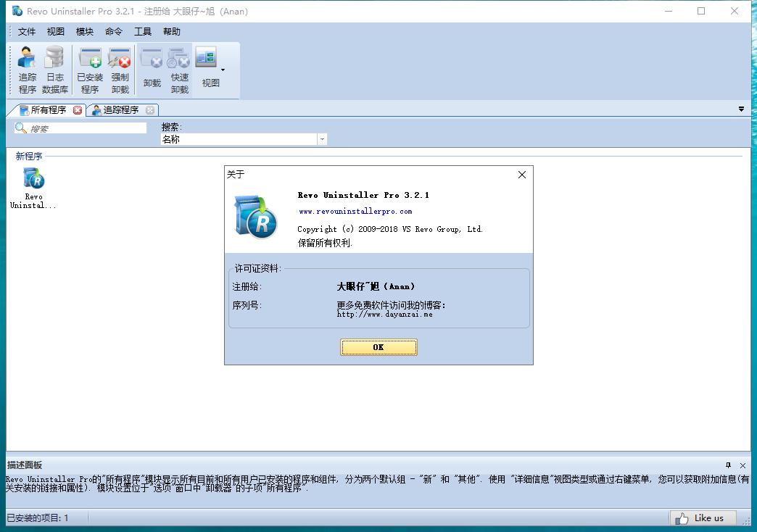
Task: Pin the 描述面板 panel
Action: (728, 465)
